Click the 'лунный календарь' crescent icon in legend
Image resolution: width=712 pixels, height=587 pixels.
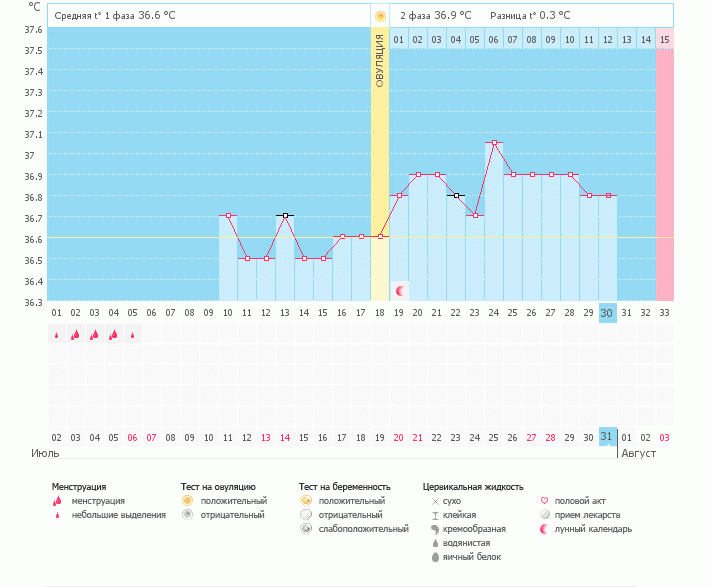pos(544,529)
